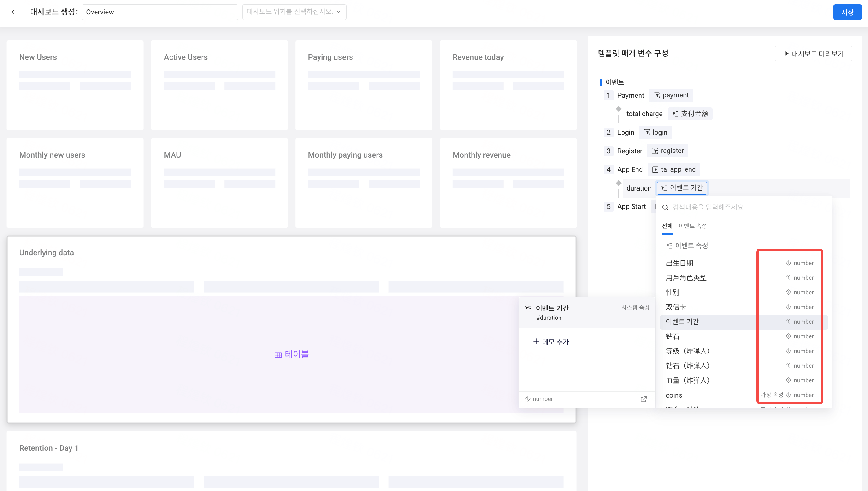This screenshot has width=868, height=491.
Task: Select the coins virtual property
Action: point(744,395)
